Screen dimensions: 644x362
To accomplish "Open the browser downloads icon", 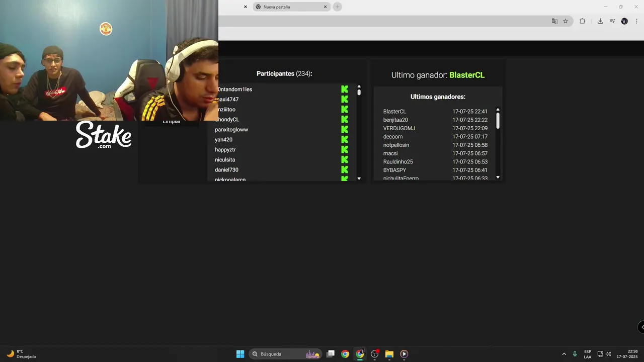I will 600,21.
